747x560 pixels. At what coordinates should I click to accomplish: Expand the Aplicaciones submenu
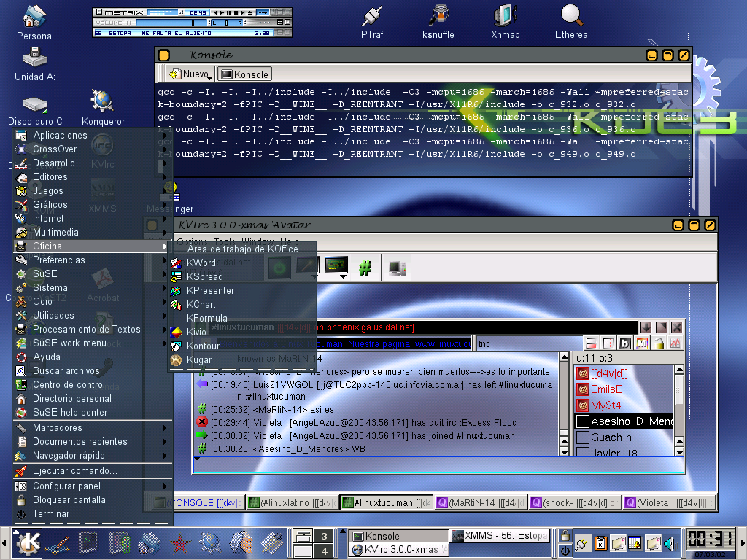pos(90,135)
